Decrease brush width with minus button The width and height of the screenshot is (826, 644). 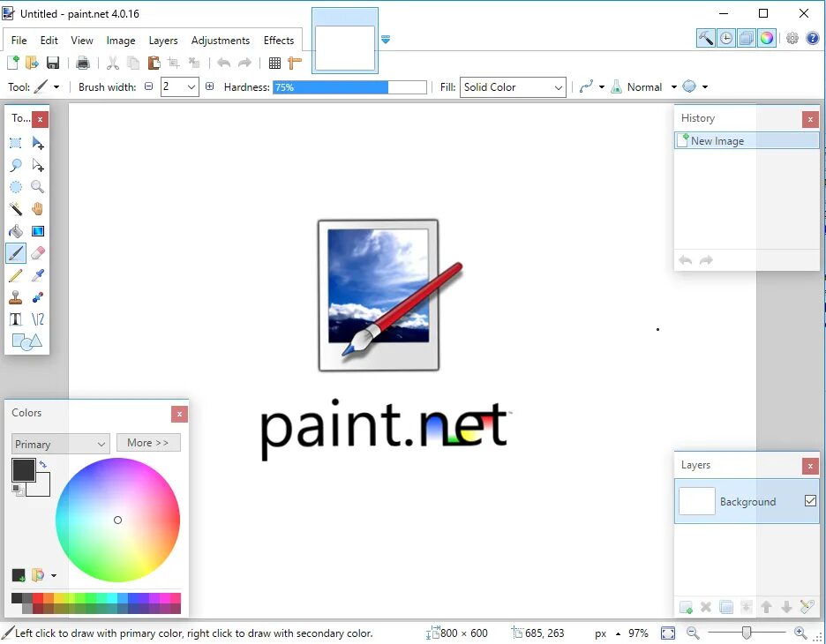click(148, 86)
